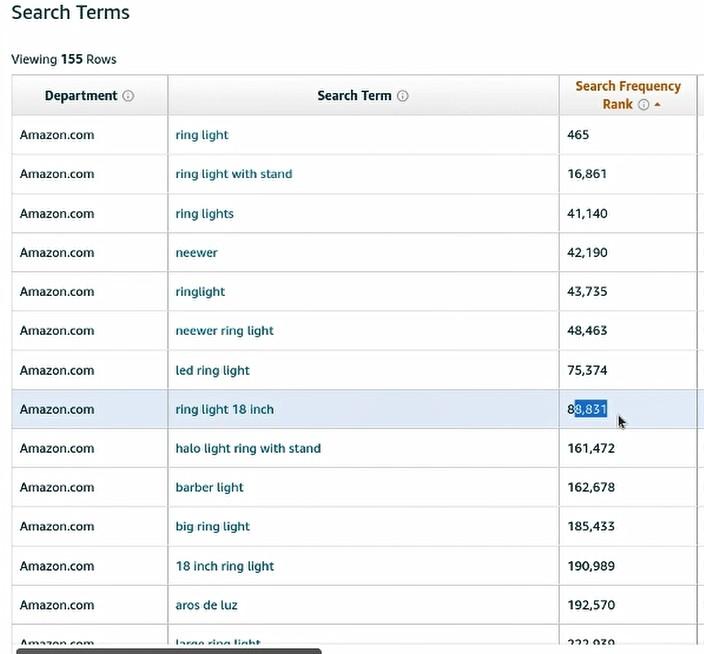Open the 'ring light with stand' link
Image resolution: width=704 pixels, height=654 pixels.
(x=234, y=174)
